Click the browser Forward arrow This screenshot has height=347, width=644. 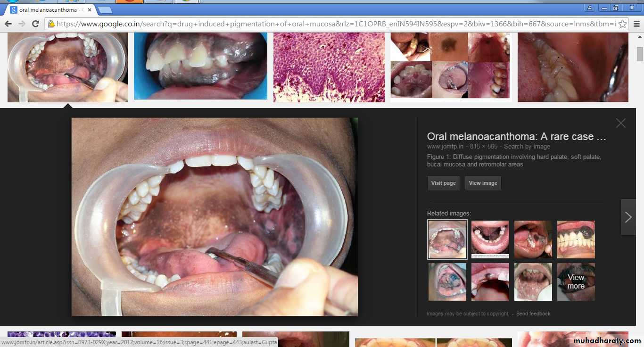pos(22,24)
